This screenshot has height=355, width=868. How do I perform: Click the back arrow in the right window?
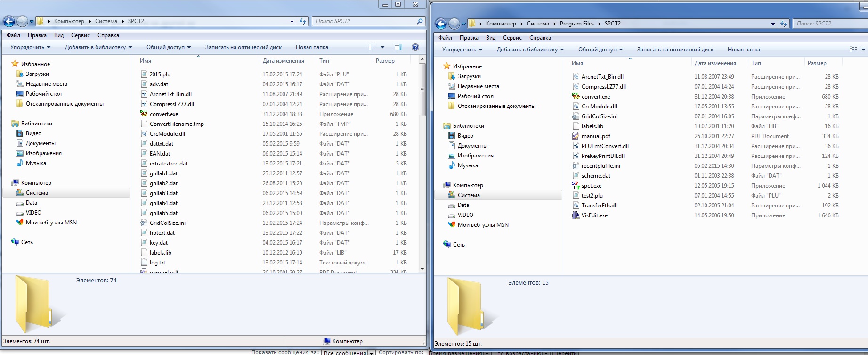441,24
